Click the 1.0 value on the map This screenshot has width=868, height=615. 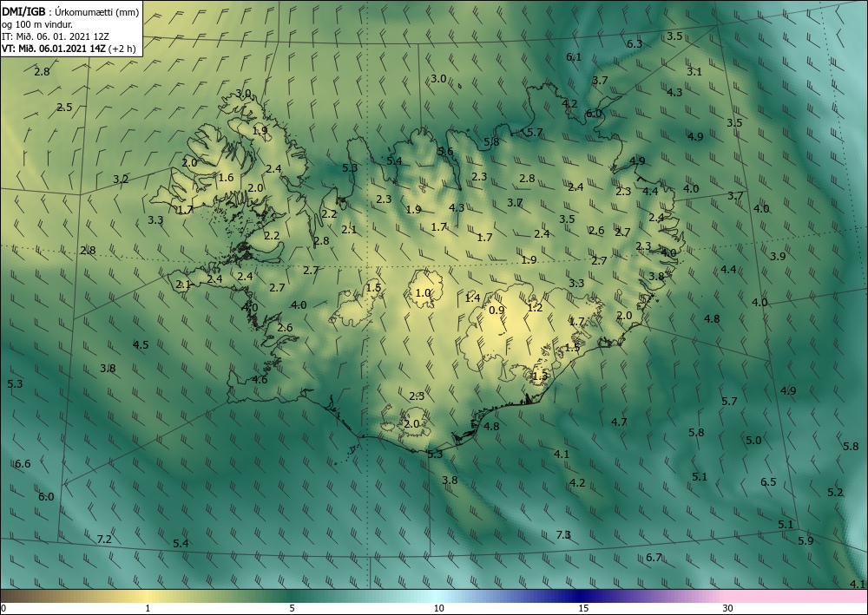pyautogui.click(x=423, y=292)
